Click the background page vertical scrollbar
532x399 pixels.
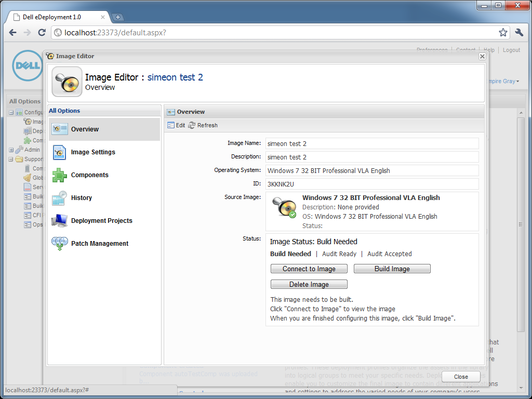point(521,224)
